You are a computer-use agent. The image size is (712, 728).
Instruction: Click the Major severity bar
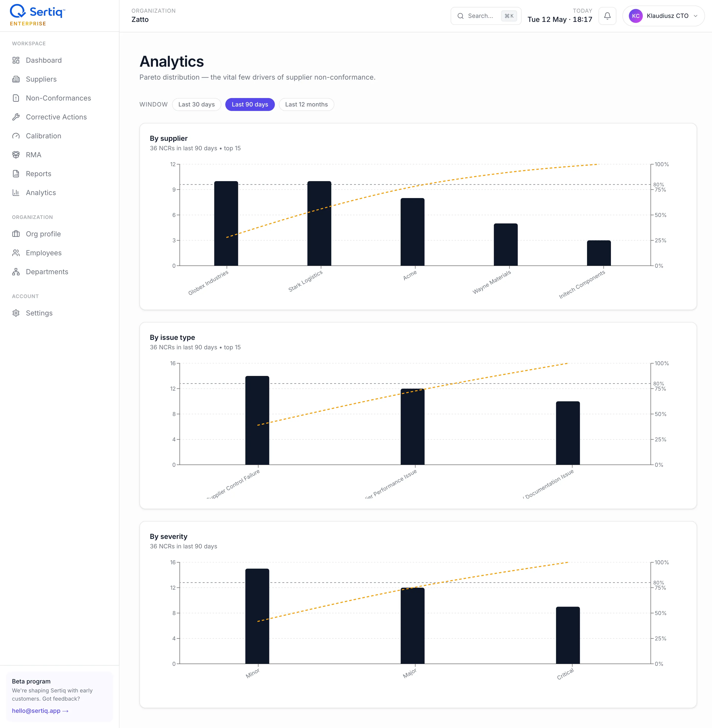(413, 625)
